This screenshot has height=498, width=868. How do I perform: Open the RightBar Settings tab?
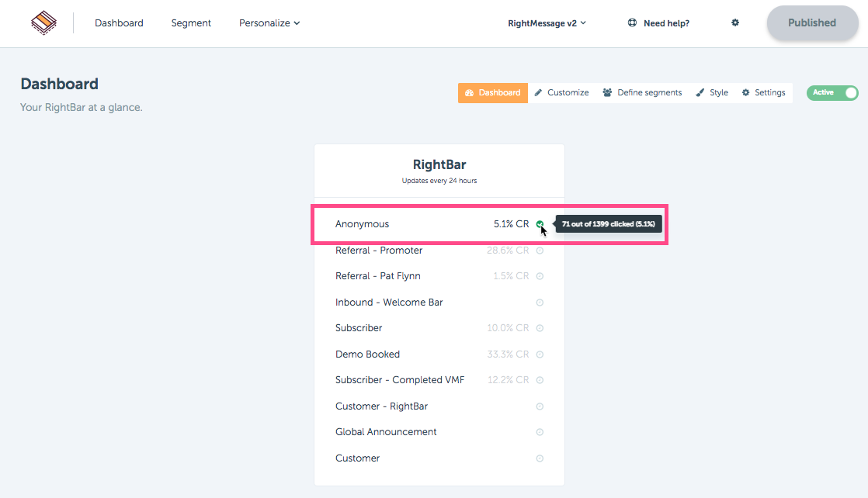coord(764,92)
